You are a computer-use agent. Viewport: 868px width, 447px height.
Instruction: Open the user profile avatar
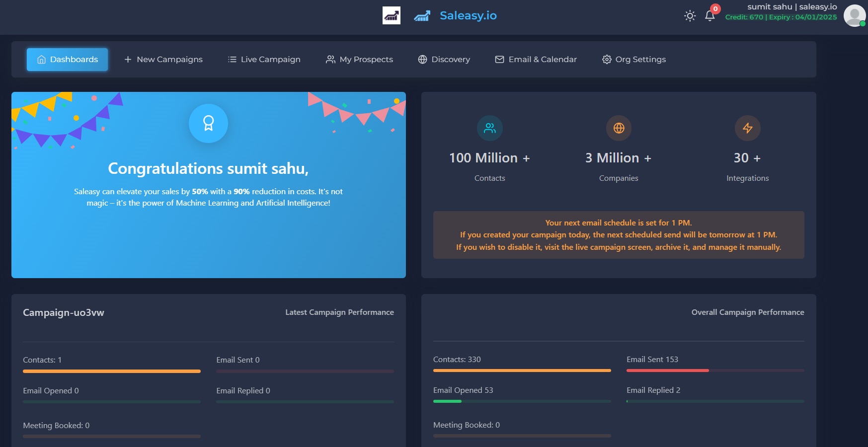[x=855, y=15]
